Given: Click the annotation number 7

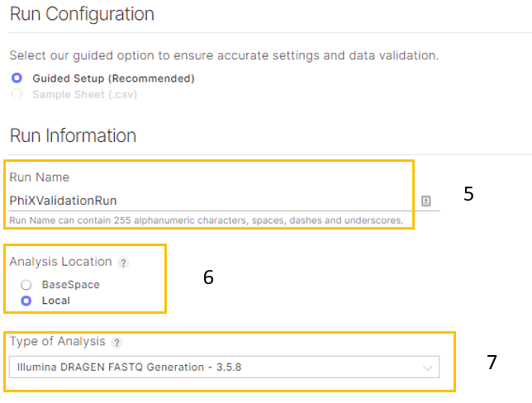Looking at the screenshot, I should (x=492, y=362).
